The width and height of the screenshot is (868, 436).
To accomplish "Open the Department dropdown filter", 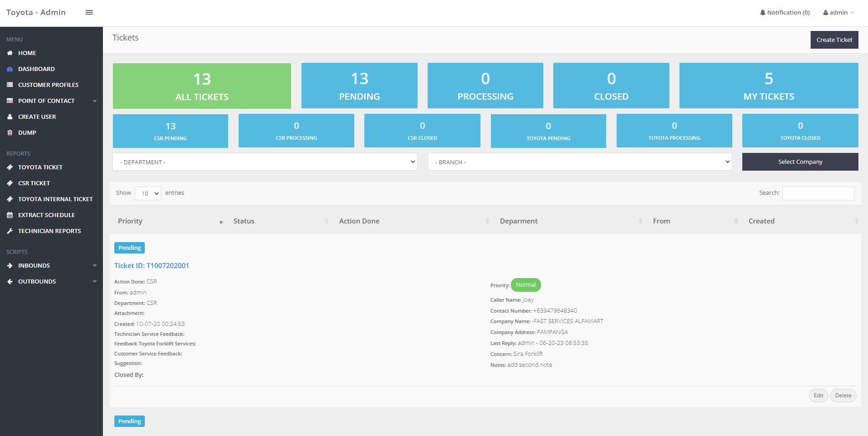I will pyautogui.click(x=265, y=162).
